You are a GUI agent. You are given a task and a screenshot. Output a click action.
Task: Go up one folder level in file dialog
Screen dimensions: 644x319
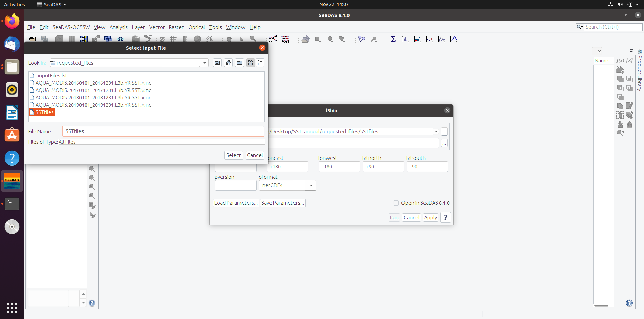[x=217, y=63]
